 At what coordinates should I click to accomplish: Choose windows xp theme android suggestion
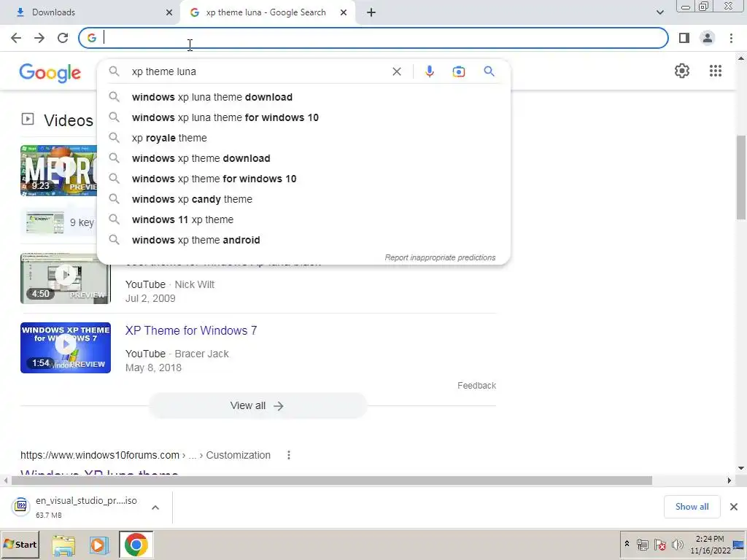[x=303, y=241]
